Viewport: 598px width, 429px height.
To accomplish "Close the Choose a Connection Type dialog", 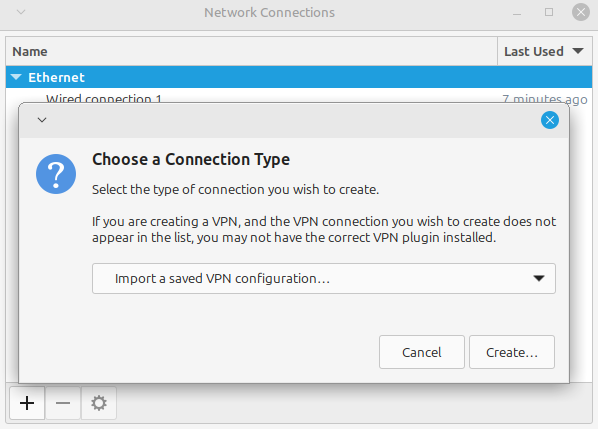I will tap(550, 120).
